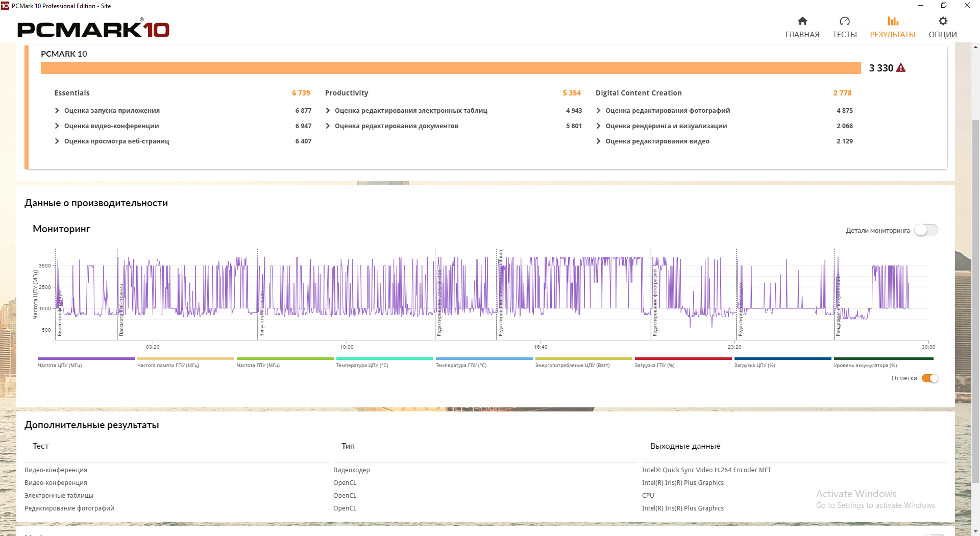The image size is (980, 536).
Task: Click the CPU output data cell
Action: pos(648,496)
